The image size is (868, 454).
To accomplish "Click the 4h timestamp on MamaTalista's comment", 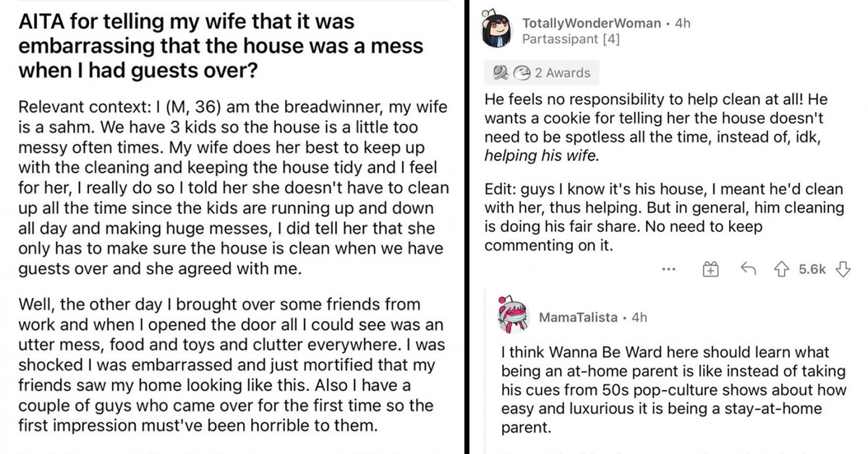I will [x=639, y=317].
